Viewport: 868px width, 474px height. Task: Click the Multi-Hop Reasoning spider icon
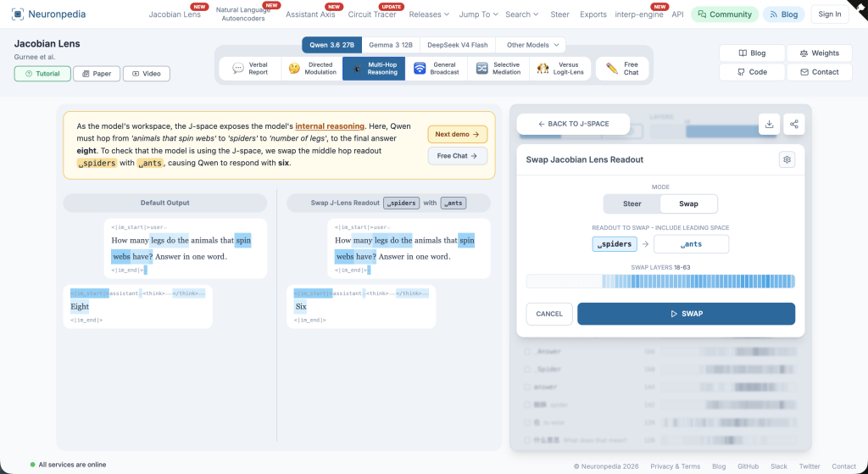coord(357,68)
